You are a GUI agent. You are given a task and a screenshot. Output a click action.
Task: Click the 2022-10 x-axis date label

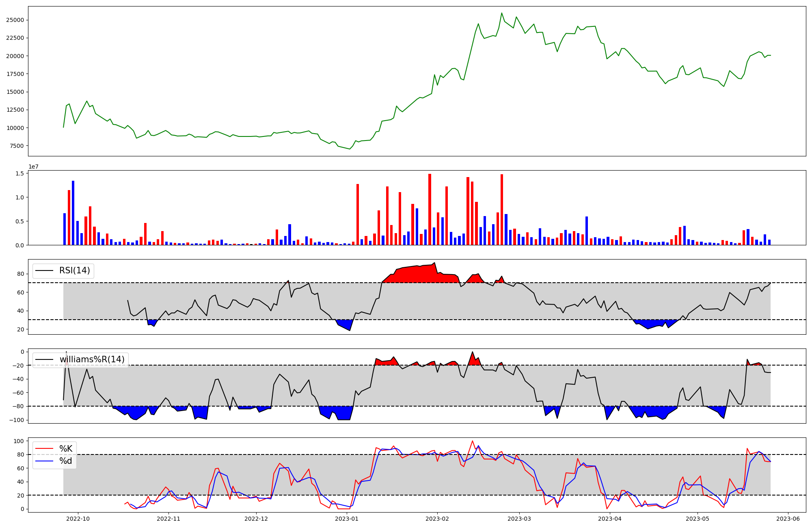click(78, 519)
